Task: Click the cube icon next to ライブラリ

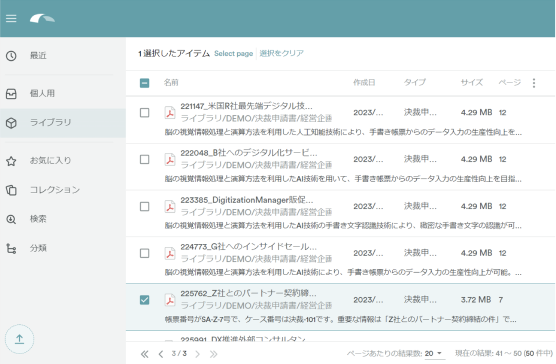Action: tap(11, 123)
